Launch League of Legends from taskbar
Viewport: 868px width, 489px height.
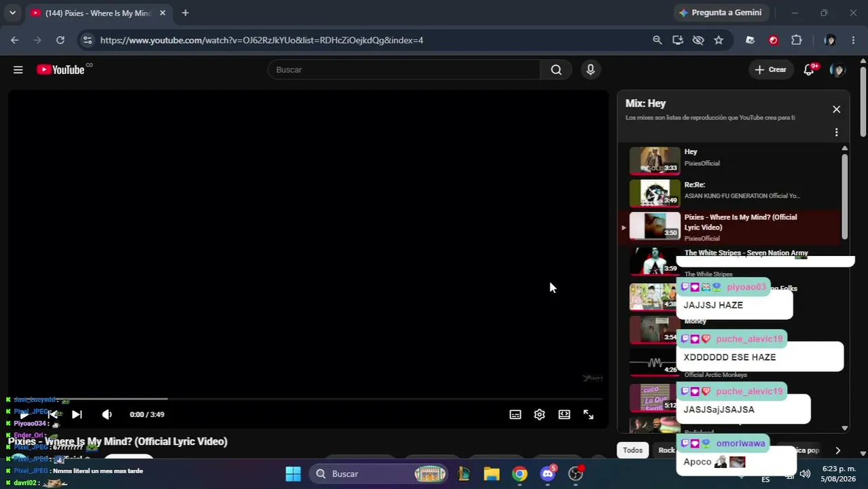click(464, 474)
